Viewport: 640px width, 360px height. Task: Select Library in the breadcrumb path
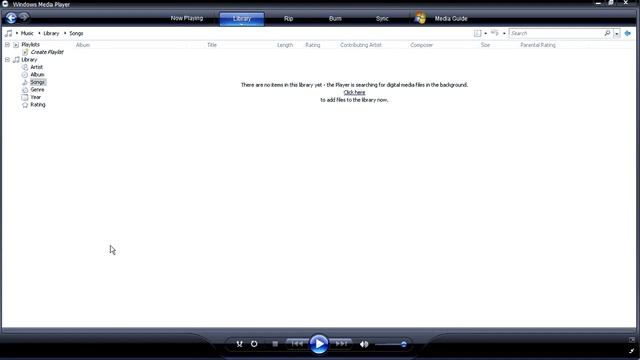tap(51, 33)
